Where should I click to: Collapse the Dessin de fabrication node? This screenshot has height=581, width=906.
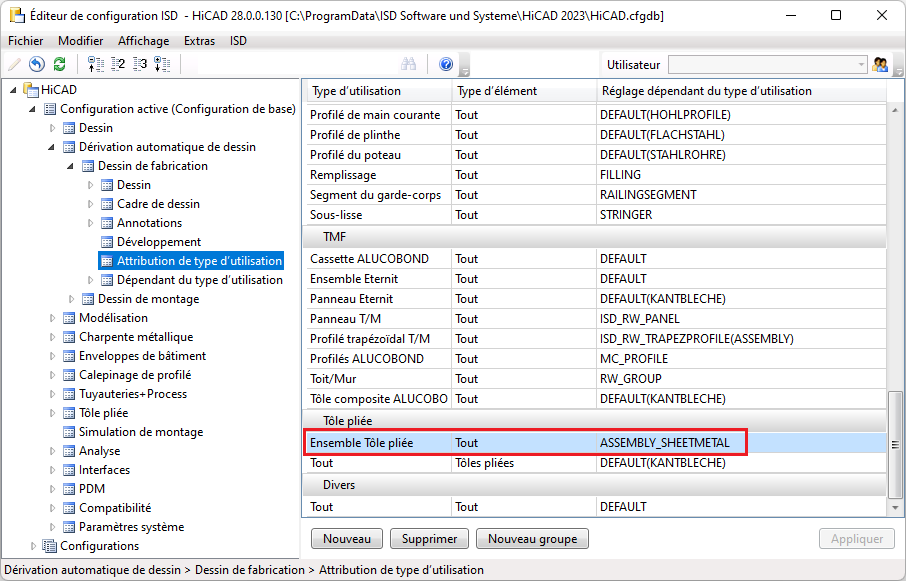70,166
